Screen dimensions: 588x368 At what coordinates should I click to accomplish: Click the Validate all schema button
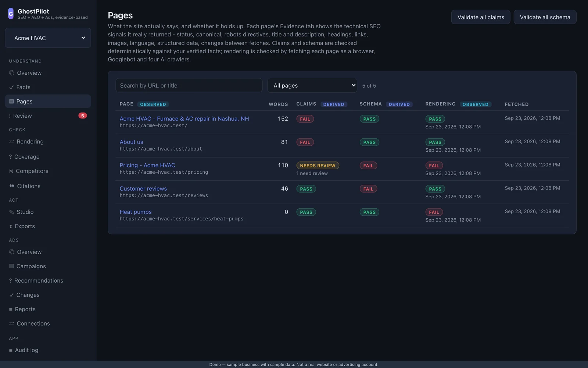click(x=545, y=17)
